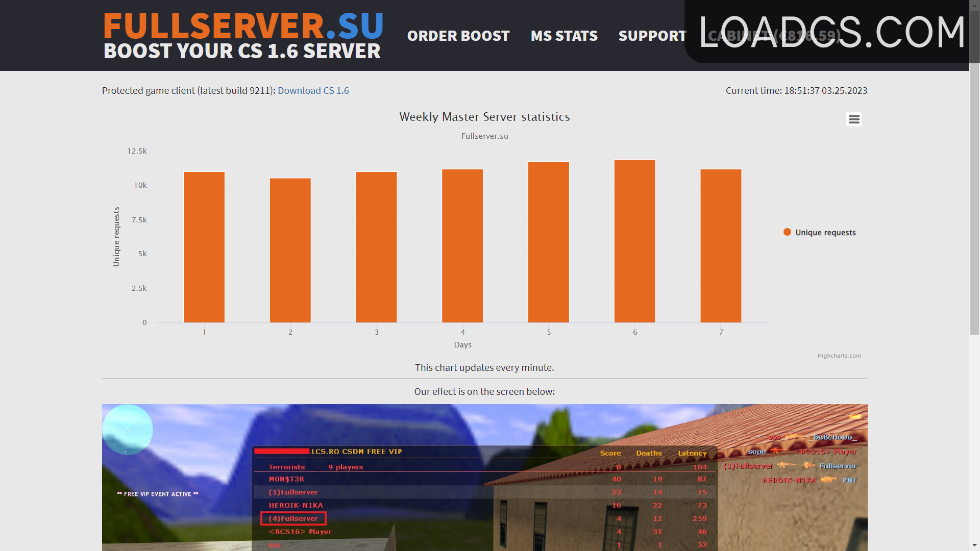Select the day 4 bar in chart
The image size is (980, 551).
[x=462, y=245]
